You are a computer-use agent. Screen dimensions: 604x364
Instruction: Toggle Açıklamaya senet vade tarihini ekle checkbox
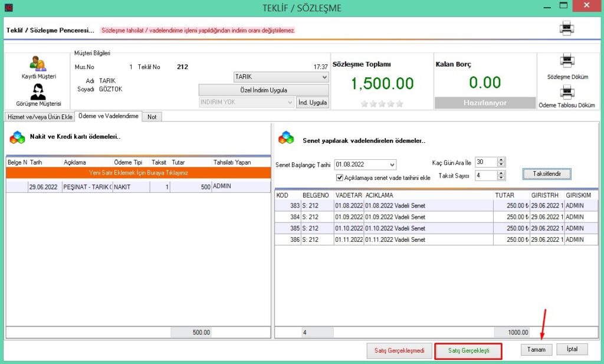[339, 178]
